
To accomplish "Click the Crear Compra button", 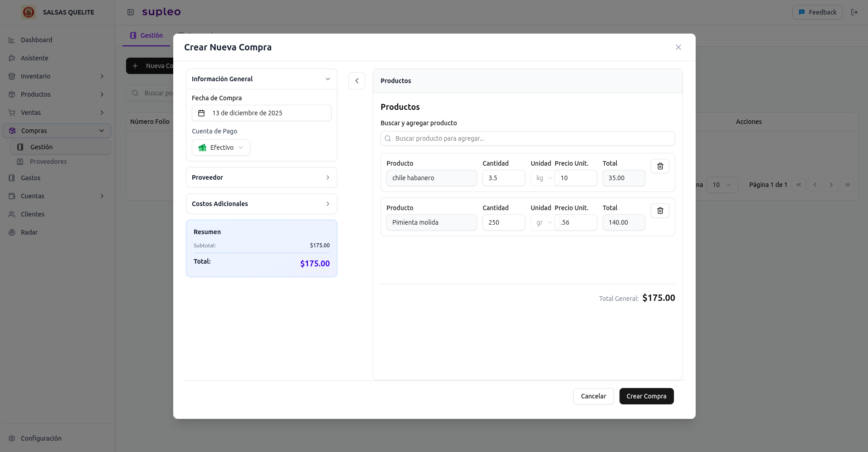I will point(646,396).
